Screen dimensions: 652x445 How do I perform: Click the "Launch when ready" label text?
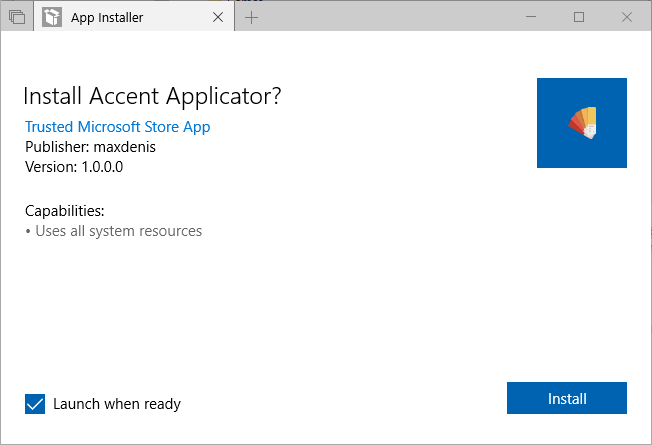point(117,404)
